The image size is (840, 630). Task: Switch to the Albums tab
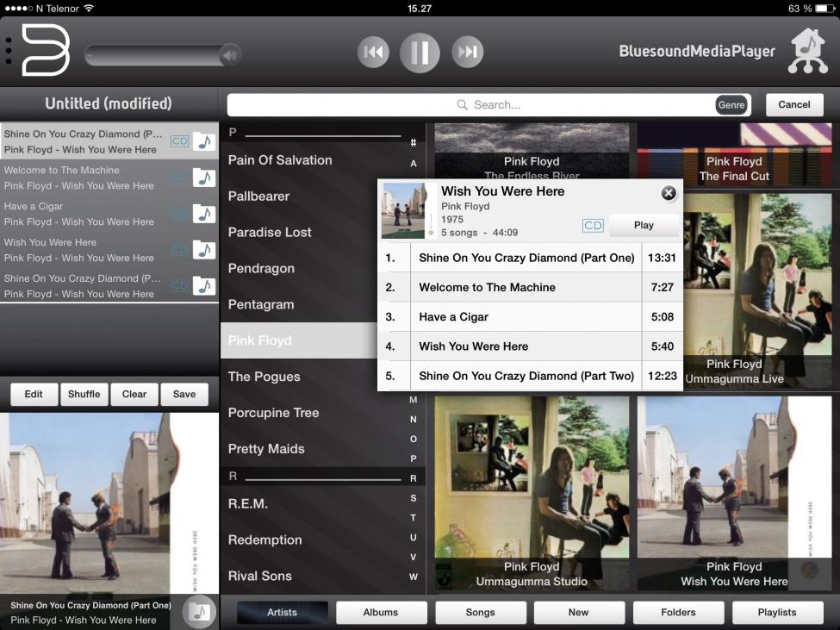(x=381, y=612)
